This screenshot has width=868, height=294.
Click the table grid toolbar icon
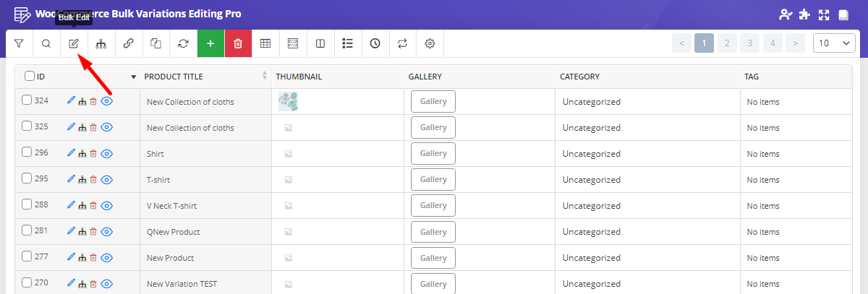click(265, 43)
